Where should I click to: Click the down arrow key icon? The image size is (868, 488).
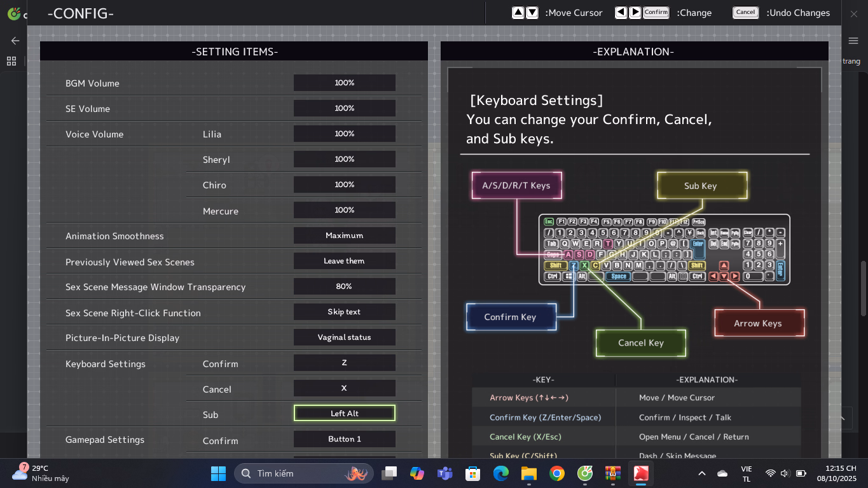point(532,13)
